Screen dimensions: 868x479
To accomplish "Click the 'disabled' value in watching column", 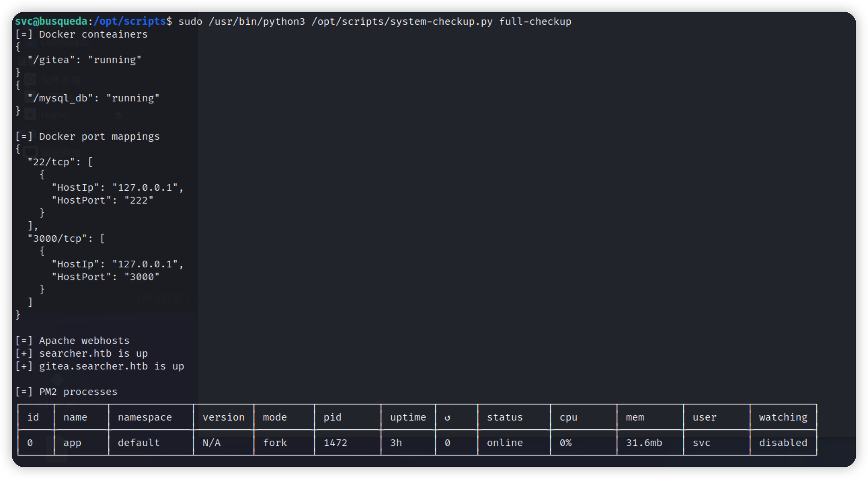I will point(783,443).
